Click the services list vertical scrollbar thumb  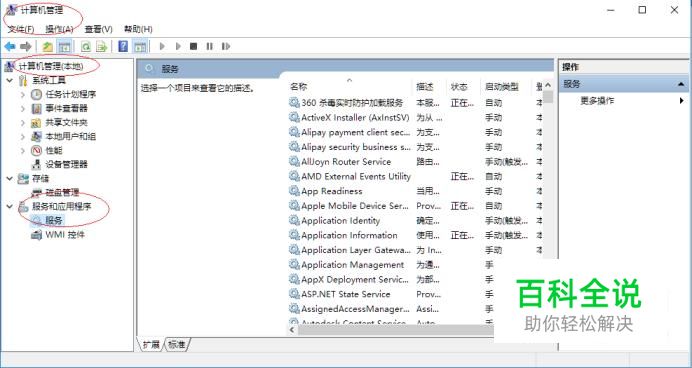coord(548,97)
